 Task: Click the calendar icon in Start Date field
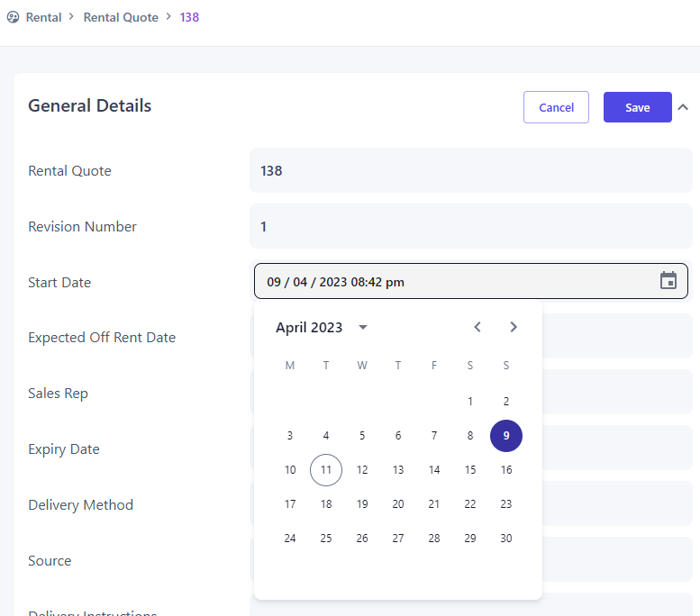(668, 281)
